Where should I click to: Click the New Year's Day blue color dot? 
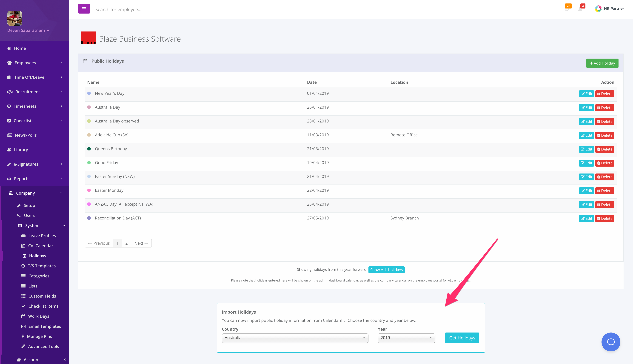click(89, 93)
